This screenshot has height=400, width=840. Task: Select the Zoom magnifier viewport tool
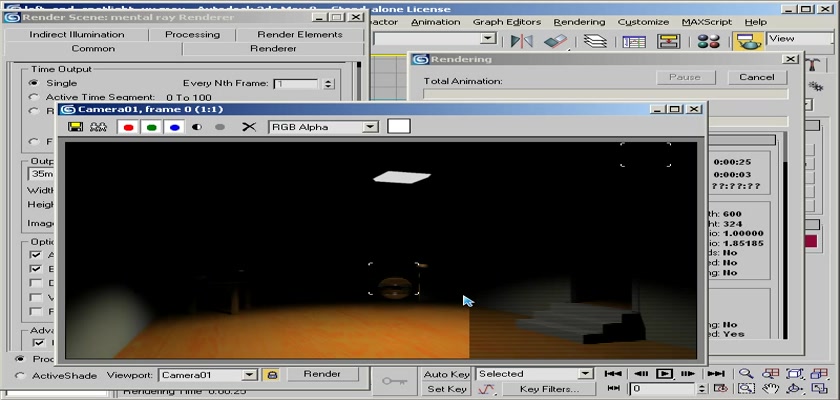[x=746, y=374]
